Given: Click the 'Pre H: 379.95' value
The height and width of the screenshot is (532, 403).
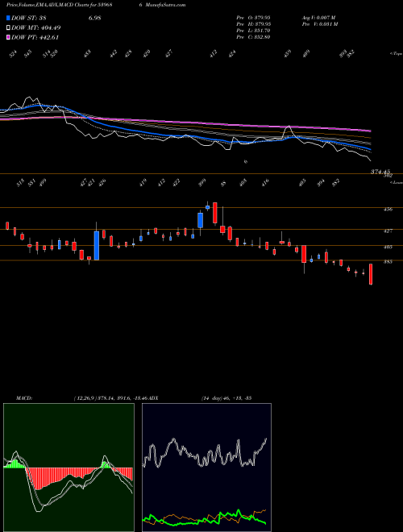Looking at the screenshot, I should 253,24.
